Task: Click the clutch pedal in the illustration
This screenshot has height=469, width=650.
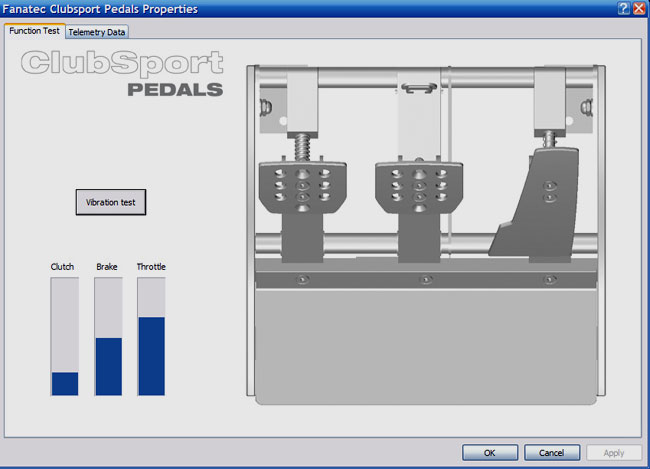Action: click(303, 187)
